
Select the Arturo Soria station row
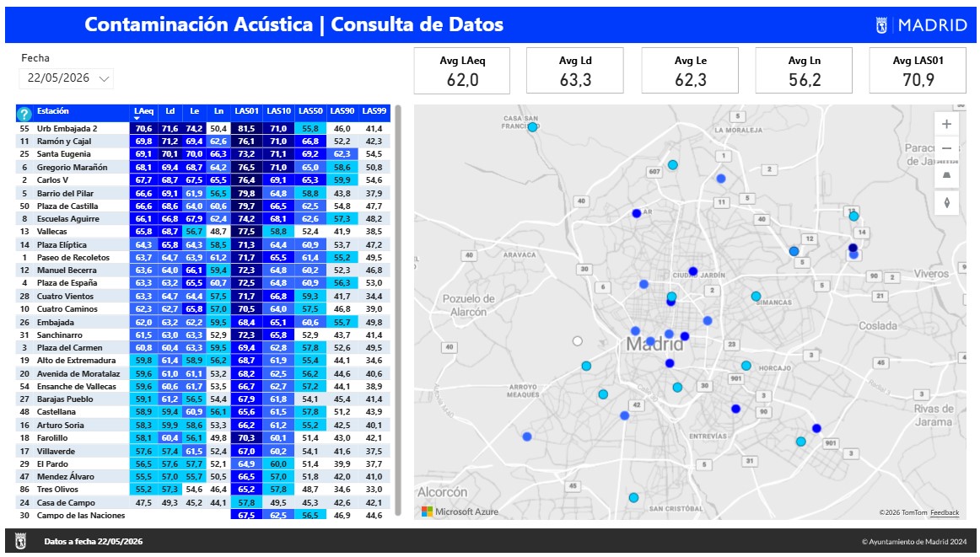[203, 426]
